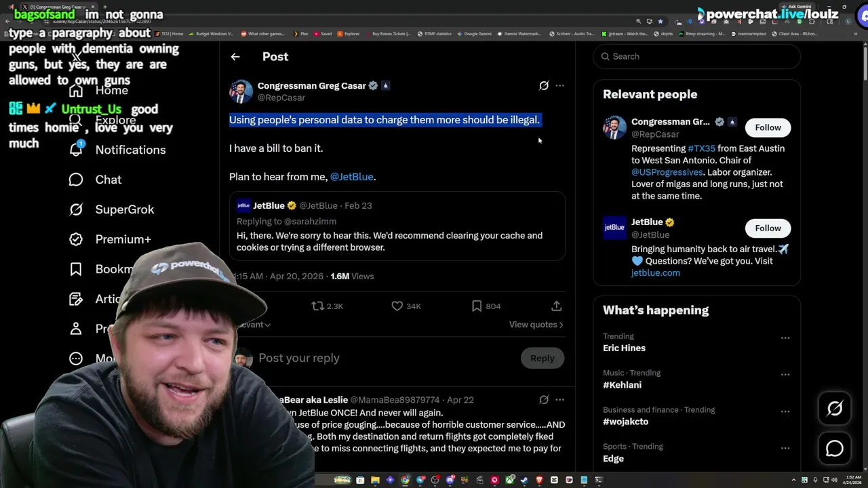Bookmark this page with the star icon
868x488 pixels.
click(660, 22)
